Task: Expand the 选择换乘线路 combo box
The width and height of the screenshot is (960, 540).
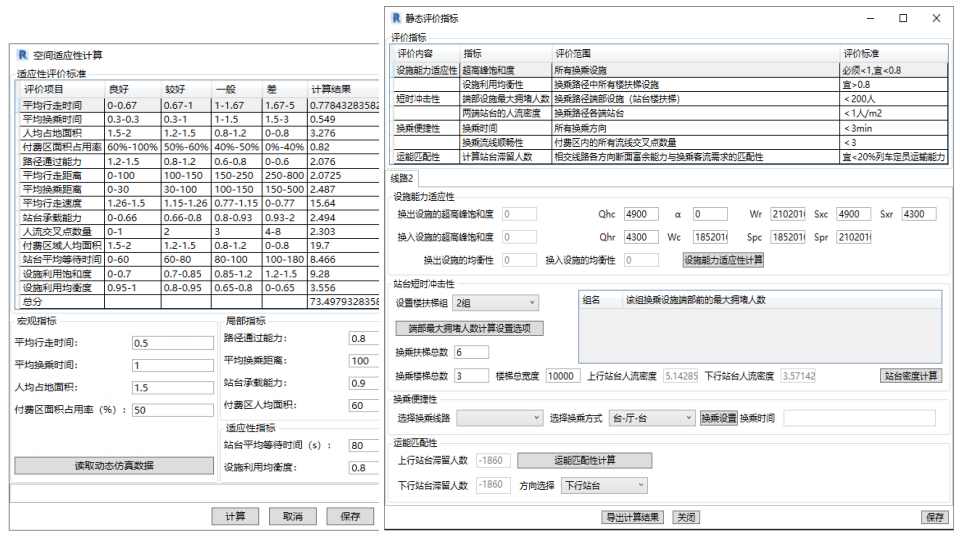Action: [500, 418]
